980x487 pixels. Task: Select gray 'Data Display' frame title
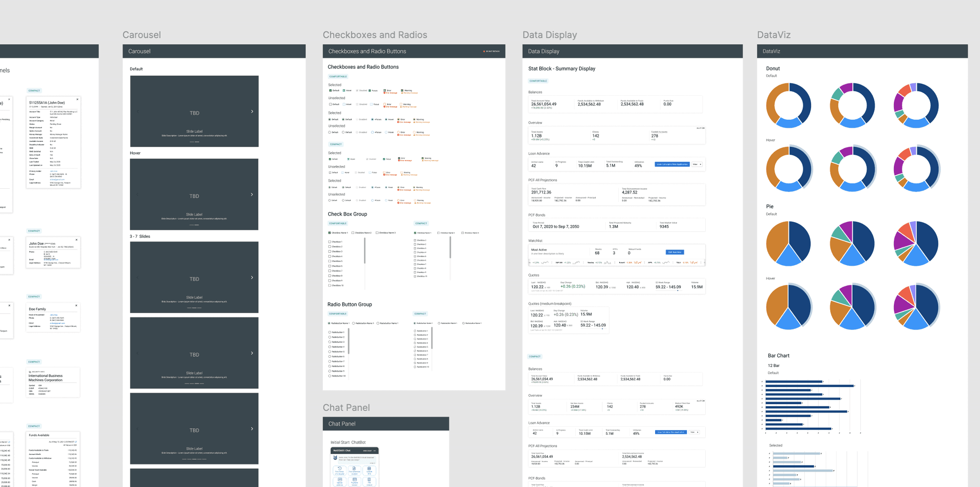pos(550,34)
